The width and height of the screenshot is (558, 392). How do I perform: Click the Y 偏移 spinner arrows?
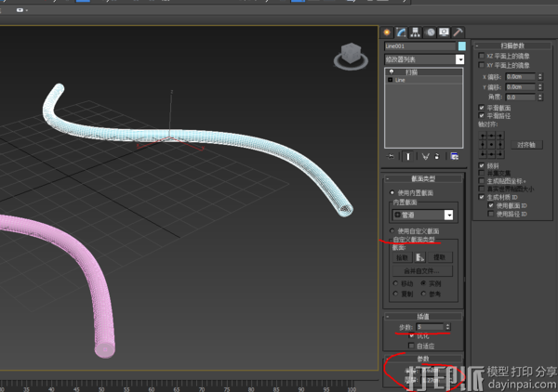pyautogui.click(x=539, y=86)
